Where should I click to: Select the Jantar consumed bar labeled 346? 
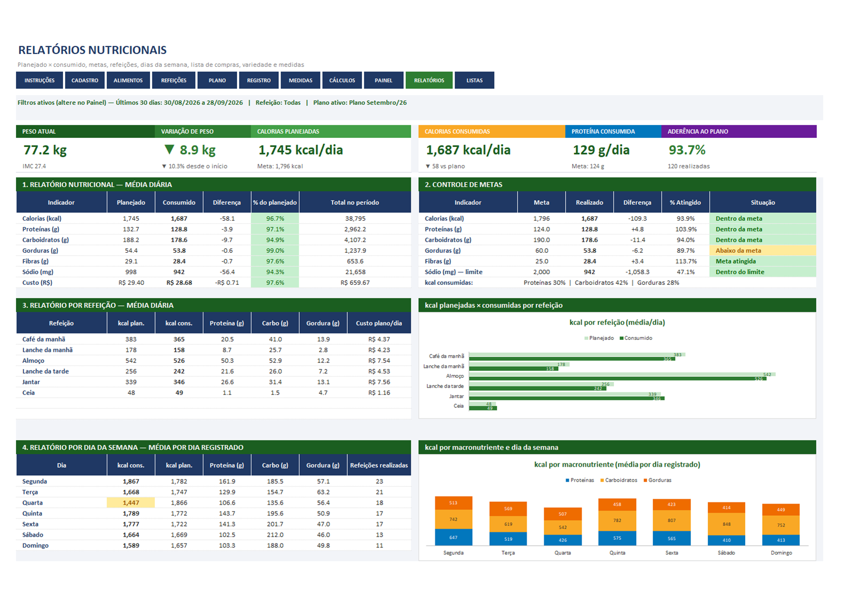pos(567,398)
